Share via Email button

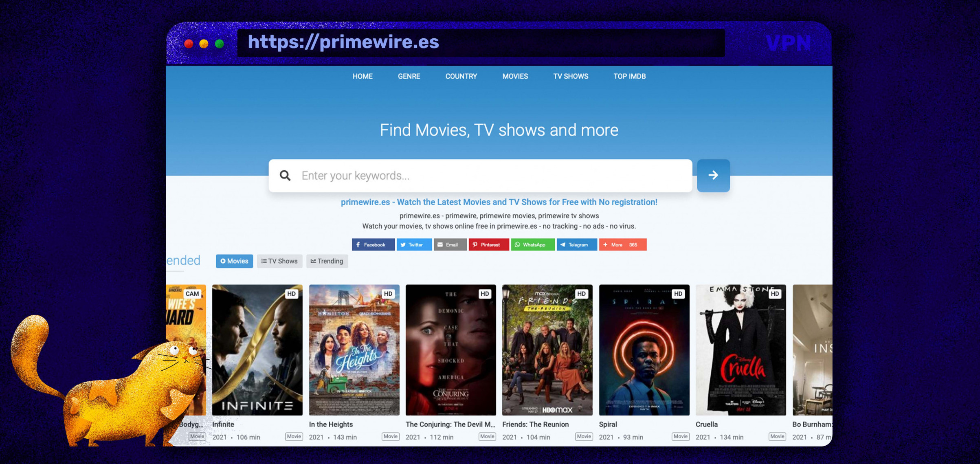point(450,244)
